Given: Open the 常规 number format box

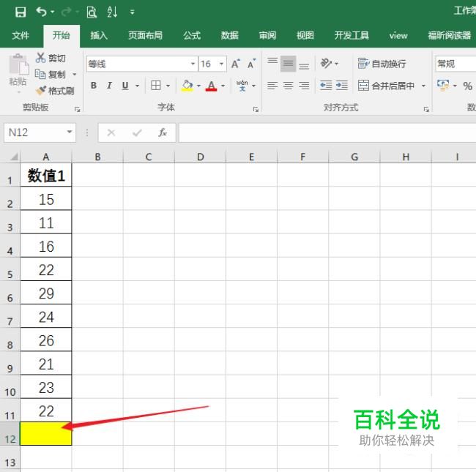Looking at the screenshot, I should click(x=455, y=64).
